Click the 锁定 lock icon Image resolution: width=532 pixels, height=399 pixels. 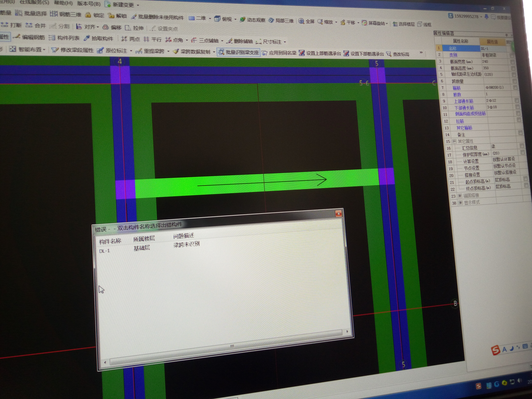click(95, 15)
